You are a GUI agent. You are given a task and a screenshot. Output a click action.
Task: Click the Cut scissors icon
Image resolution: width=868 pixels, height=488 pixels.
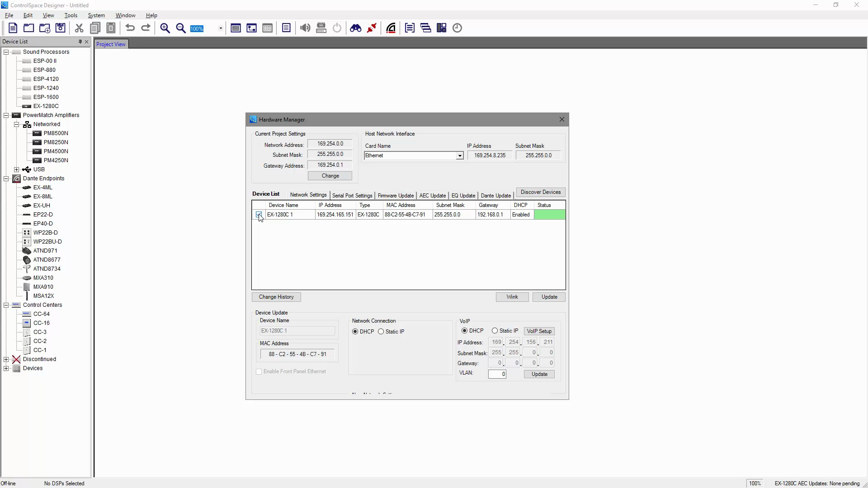coord(79,28)
